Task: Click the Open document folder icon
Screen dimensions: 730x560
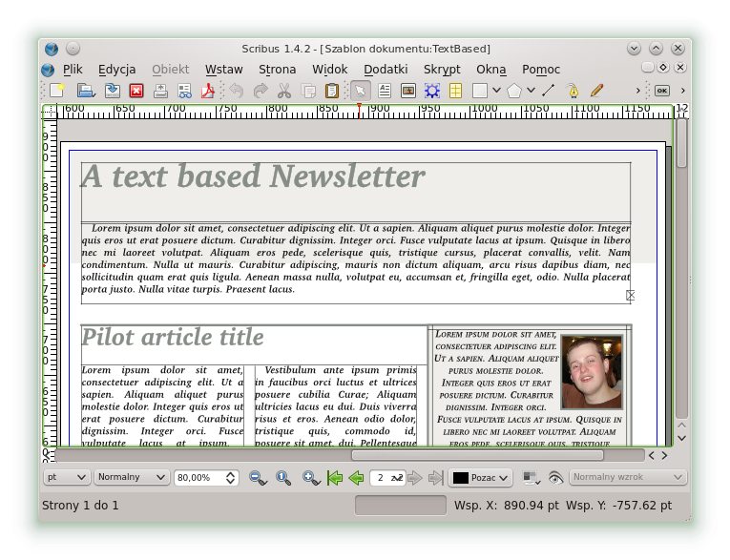Action: pos(85,91)
